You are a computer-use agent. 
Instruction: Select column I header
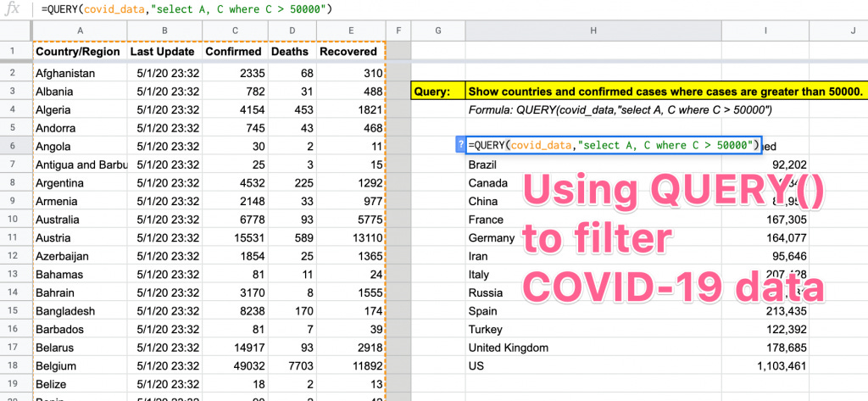pos(765,31)
